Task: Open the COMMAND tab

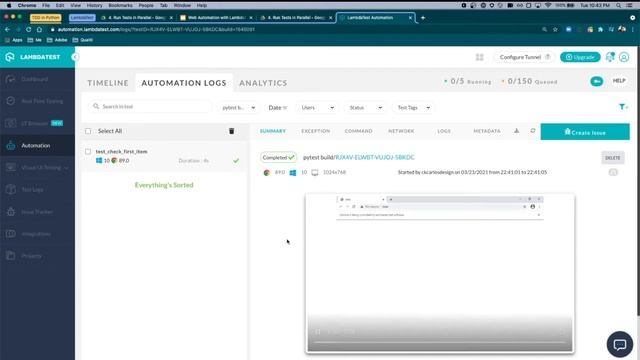Action: pos(358,131)
